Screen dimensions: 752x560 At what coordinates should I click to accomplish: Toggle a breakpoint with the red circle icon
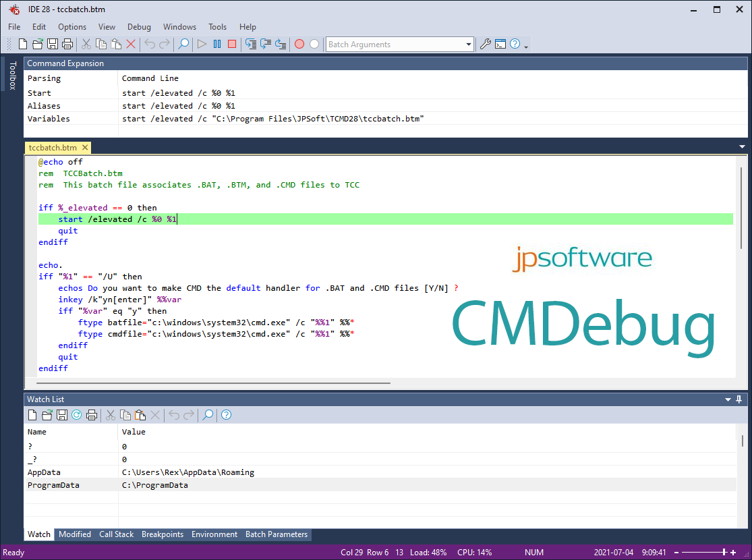[x=299, y=43]
